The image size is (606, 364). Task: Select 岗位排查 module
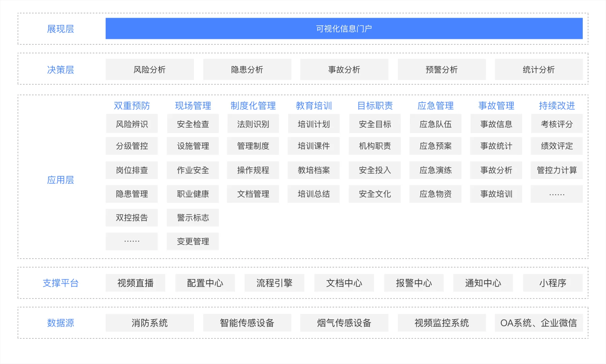pos(132,170)
